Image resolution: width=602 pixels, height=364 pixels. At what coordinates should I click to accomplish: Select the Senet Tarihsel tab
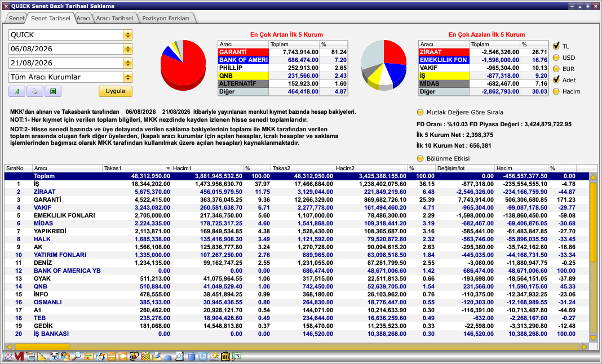coord(51,18)
